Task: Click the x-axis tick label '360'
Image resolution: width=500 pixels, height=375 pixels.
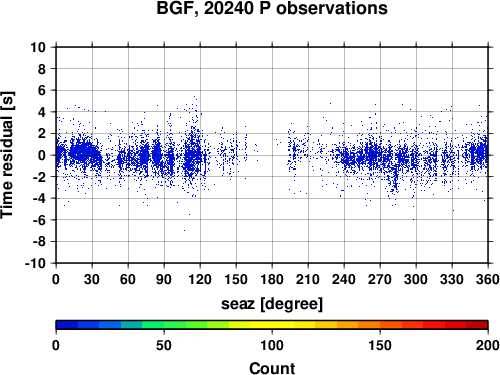Action: point(488,279)
